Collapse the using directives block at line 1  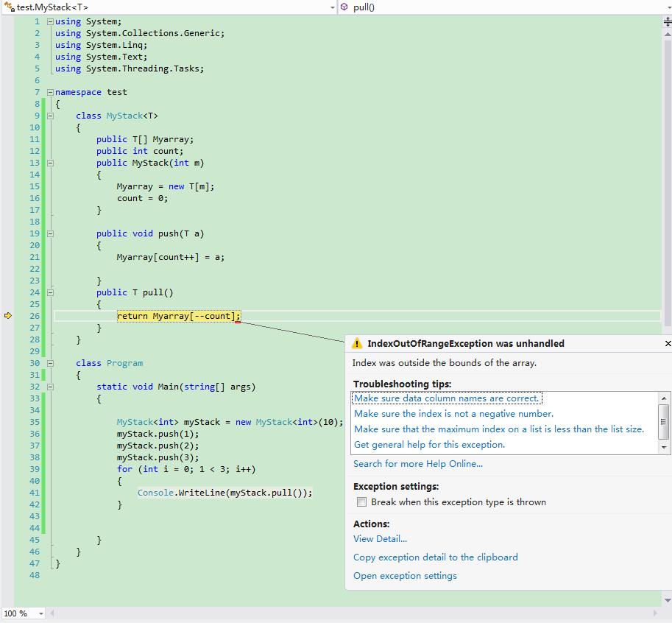[x=50, y=21]
